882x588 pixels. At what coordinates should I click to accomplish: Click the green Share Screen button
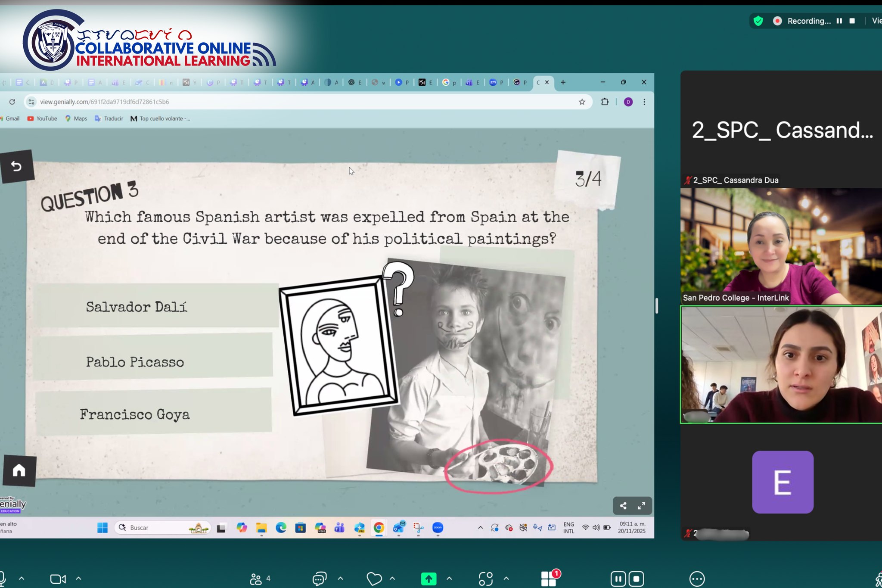pos(429,579)
